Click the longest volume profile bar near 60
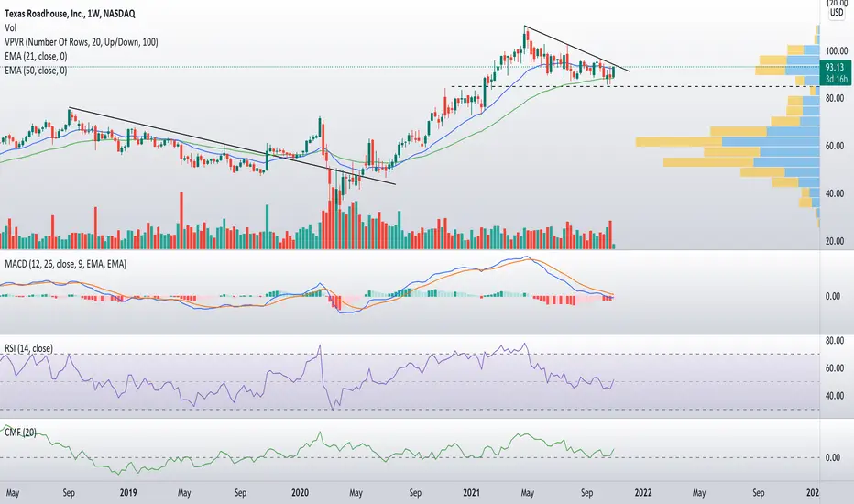Viewport: 854px width, 504px height. (x=728, y=142)
